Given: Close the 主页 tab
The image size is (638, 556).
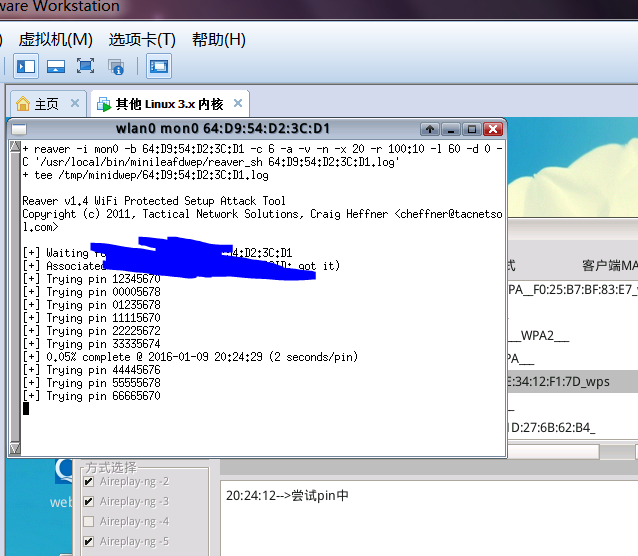Looking at the screenshot, I should pyautogui.click(x=75, y=103).
